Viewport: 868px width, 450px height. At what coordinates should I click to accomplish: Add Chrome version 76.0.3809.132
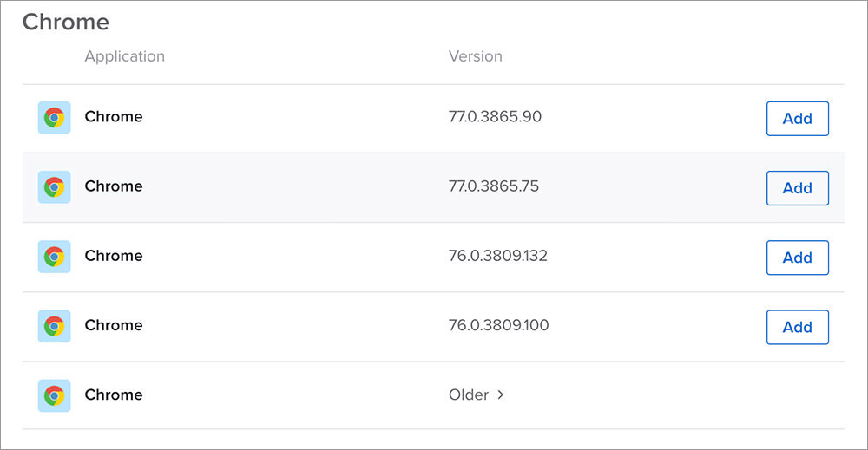pos(797,258)
